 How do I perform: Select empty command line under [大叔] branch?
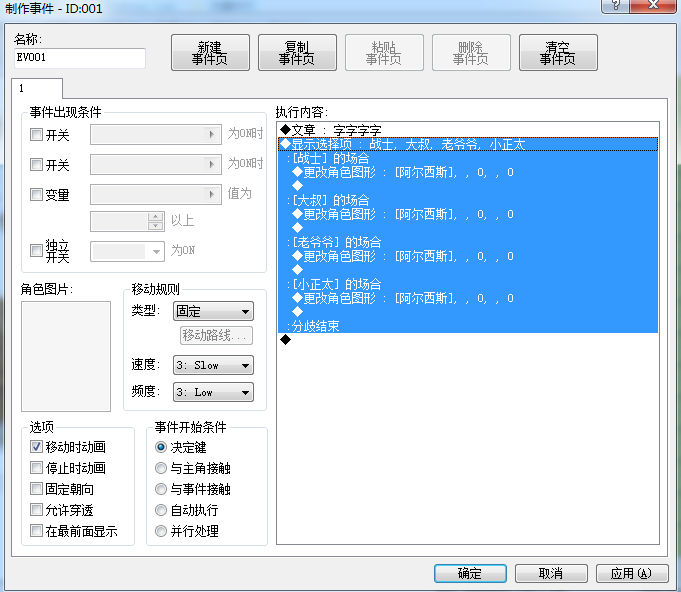[x=468, y=228]
